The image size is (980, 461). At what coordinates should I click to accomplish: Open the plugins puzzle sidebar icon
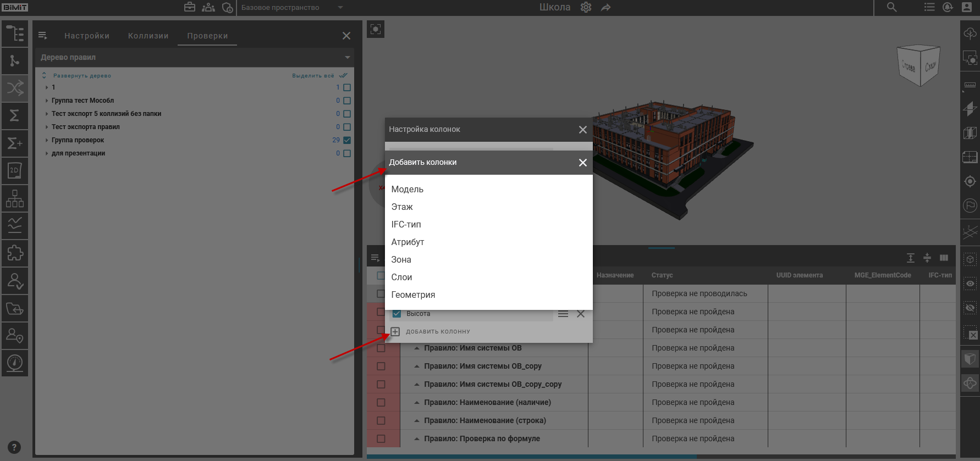(15, 253)
